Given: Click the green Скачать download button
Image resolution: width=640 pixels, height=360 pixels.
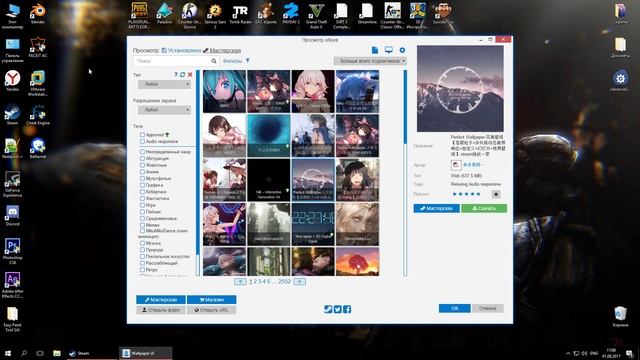Looking at the screenshot, I should pyautogui.click(x=484, y=208).
